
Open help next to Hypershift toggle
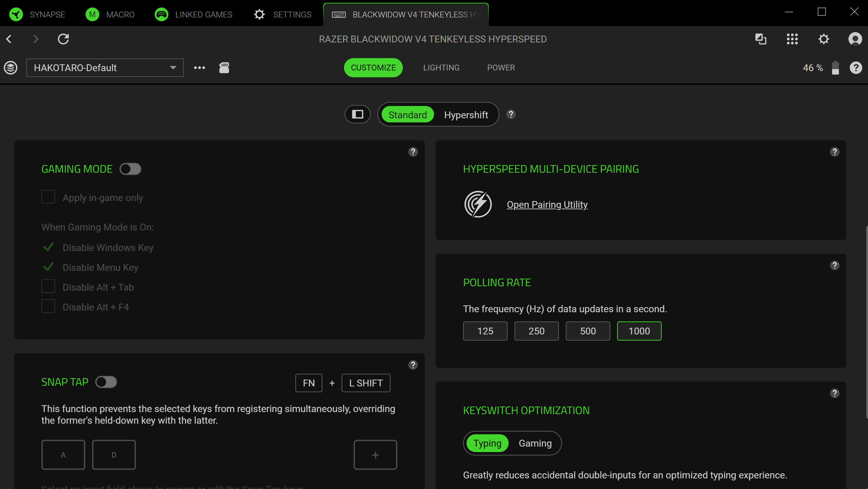[x=511, y=114]
